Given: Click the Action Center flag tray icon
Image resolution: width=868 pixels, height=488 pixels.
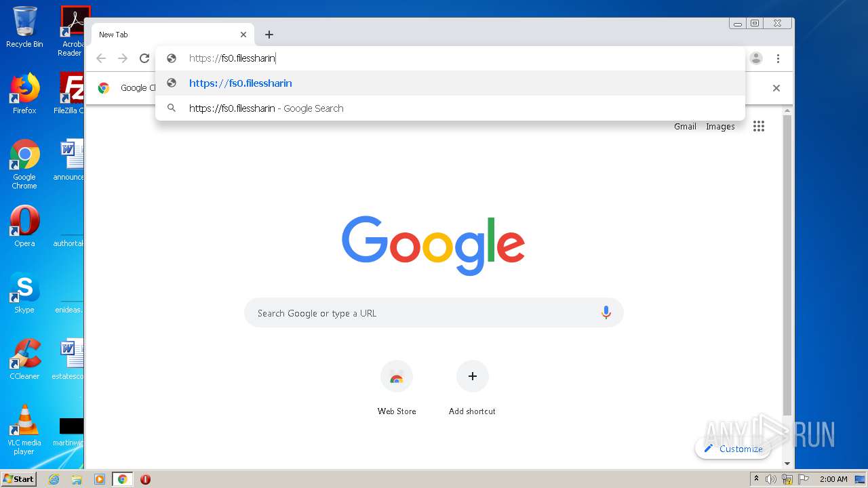Looking at the screenshot, I should click(804, 479).
